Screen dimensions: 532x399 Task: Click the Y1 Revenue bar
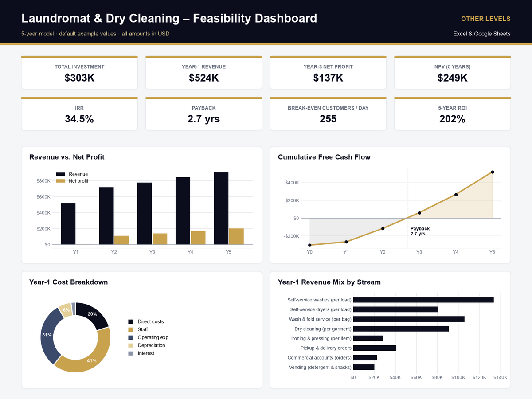point(68,223)
